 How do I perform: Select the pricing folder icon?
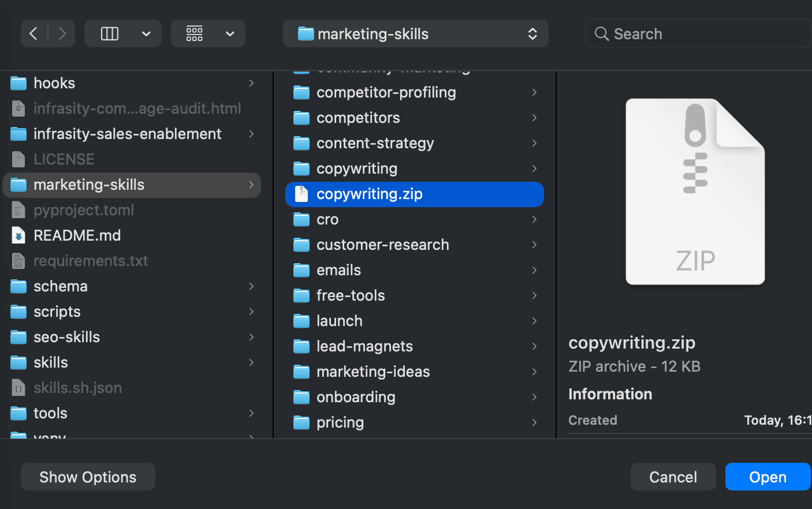click(x=301, y=422)
